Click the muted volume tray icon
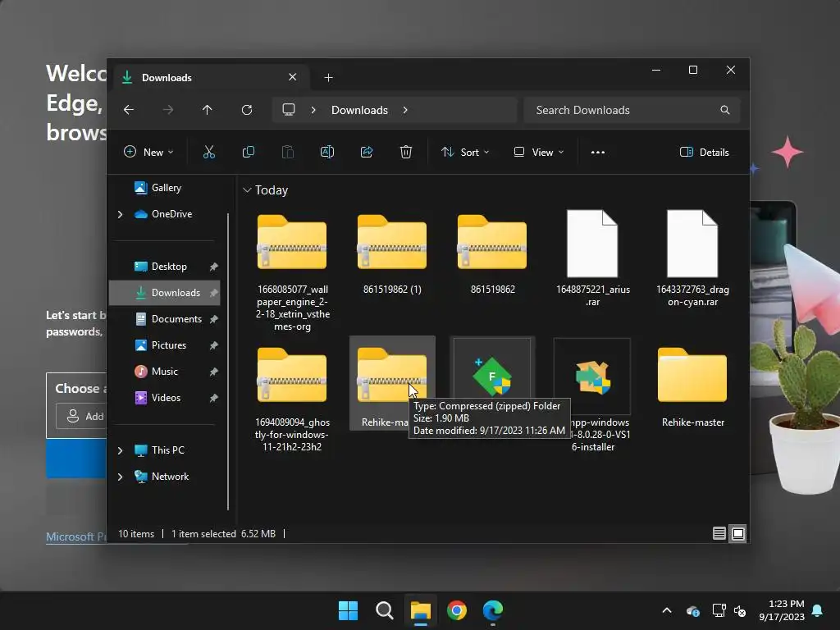The image size is (840, 630). pyautogui.click(x=740, y=610)
